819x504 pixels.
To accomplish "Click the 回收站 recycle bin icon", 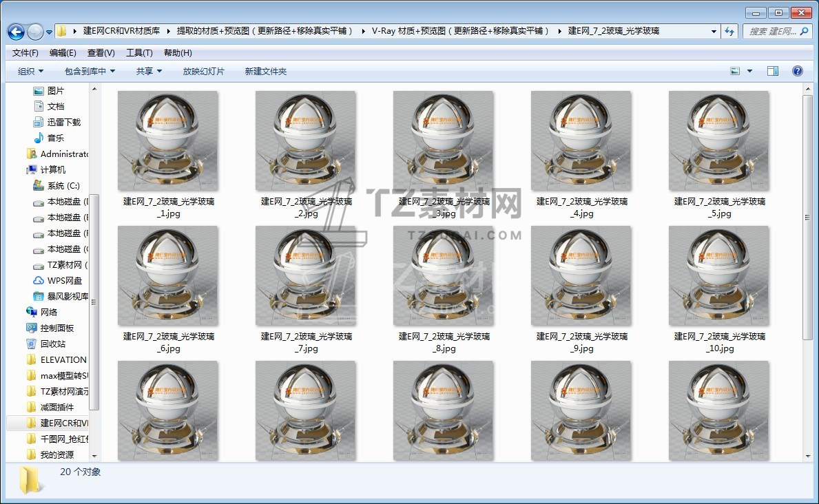I will (32, 344).
